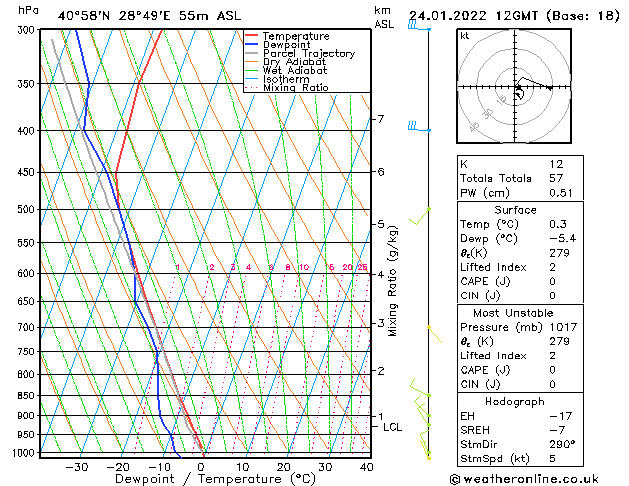This screenshot has width=629, height=486.
Task: Click the Hodograph section header in the table
Action: (x=515, y=401)
